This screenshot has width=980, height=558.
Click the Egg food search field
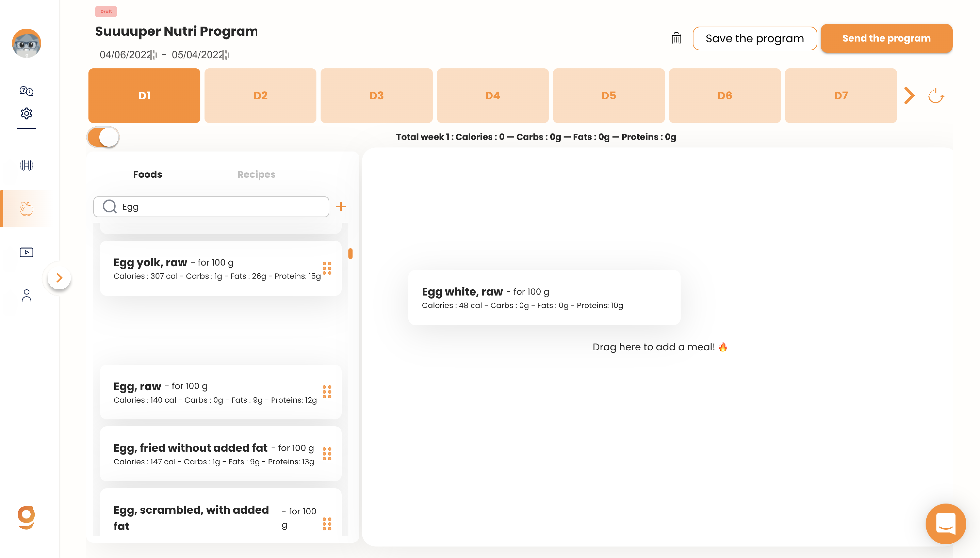(211, 207)
